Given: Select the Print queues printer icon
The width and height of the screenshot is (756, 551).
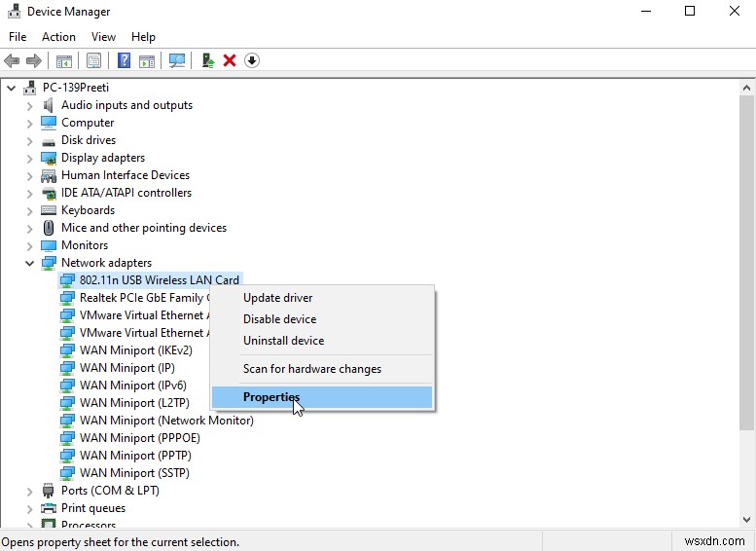Looking at the screenshot, I should (49, 508).
